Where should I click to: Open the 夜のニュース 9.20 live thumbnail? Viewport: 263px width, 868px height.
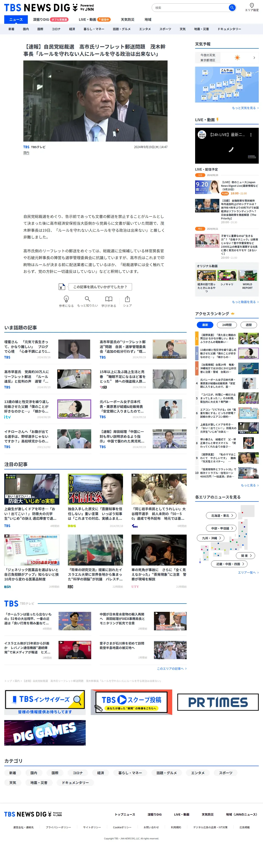(207, 187)
